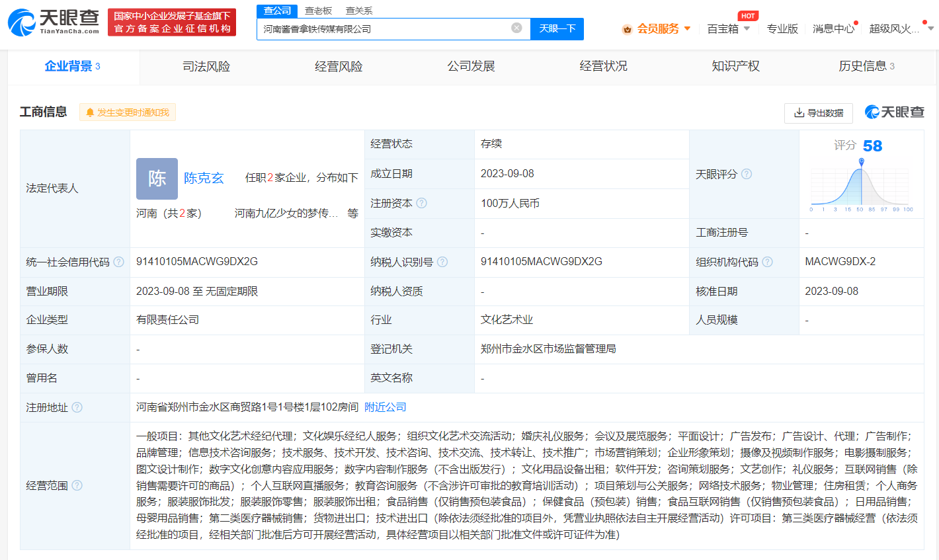Open the 百宝箱 dropdown menu
This screenshot has height=560, width=939.
[728, 28]
